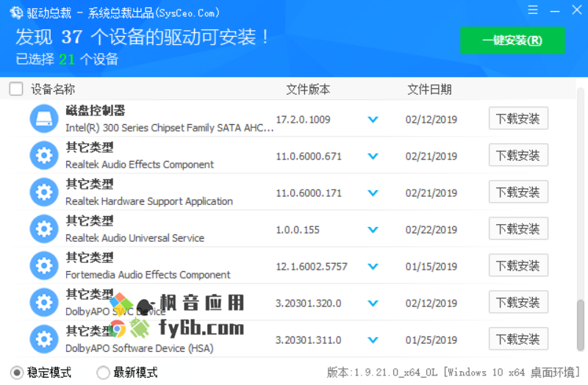Select the 最新模式 radio button
Image resolution: width=588 pixels, height=385 pixels.
[103, 373]
